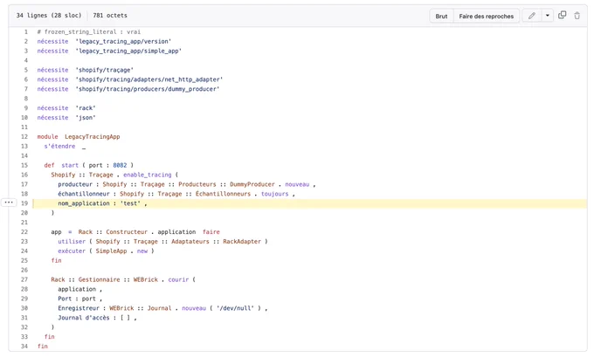Click the Gestionnaire constant on line 27
Screen dimensions: 594x364
[x=99, y=279]
